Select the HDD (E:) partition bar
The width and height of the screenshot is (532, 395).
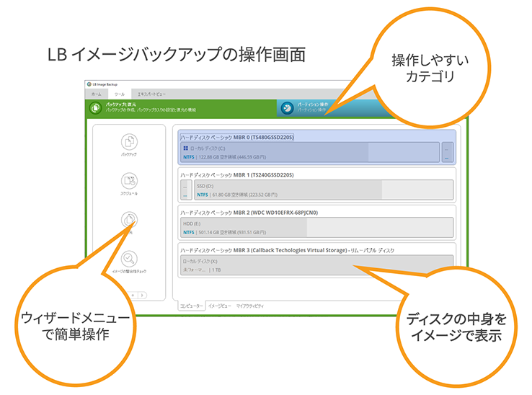click(317, 227)
